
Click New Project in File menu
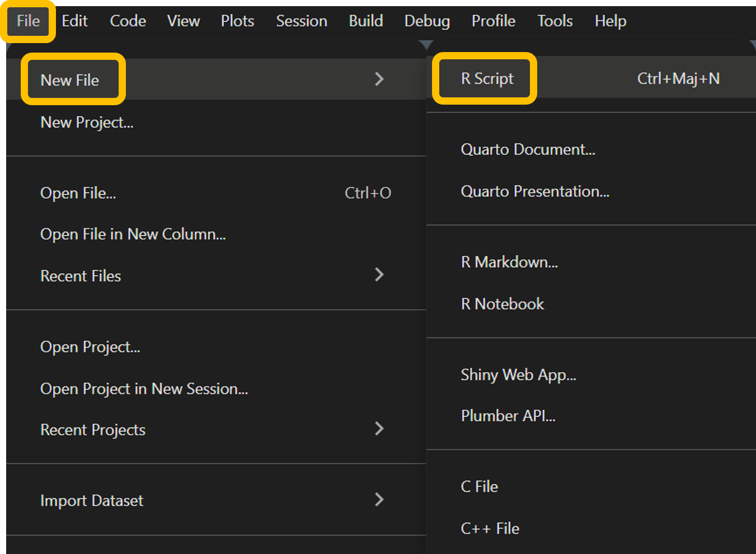(x=87, y=122)
